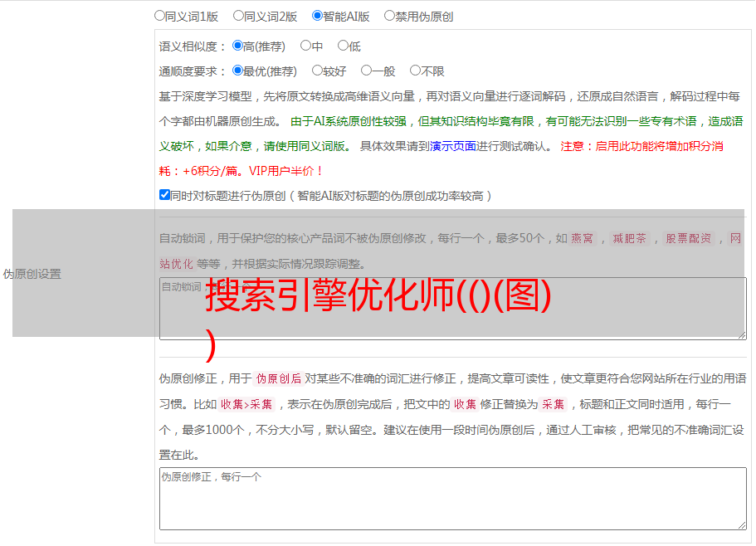Click the 减肥茶 example keyword
Image resolution: width=756 pixels, height=546 pixels.
click(x=630, y=238)
